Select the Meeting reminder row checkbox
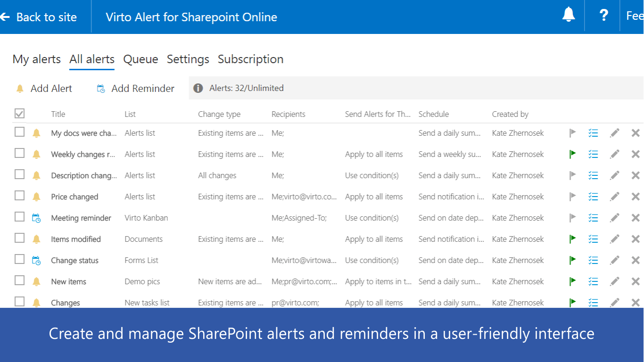This screenshot has width=644, height=362. [19, 217]
